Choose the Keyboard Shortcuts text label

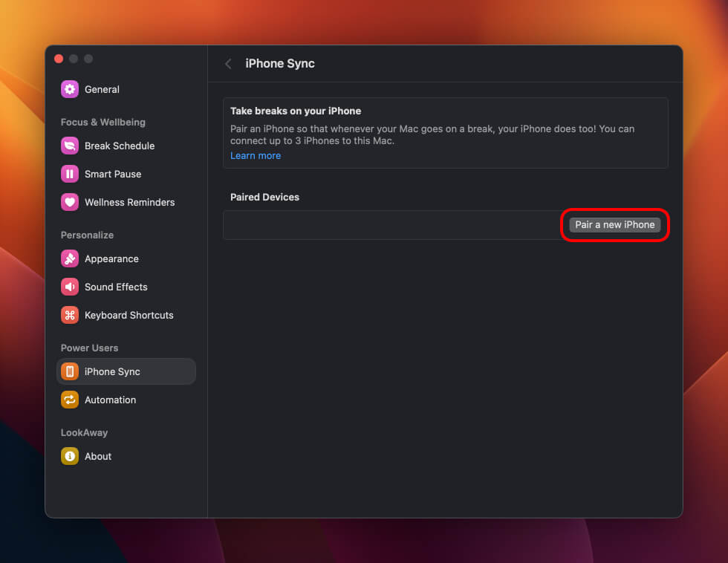tap(129, 315)
